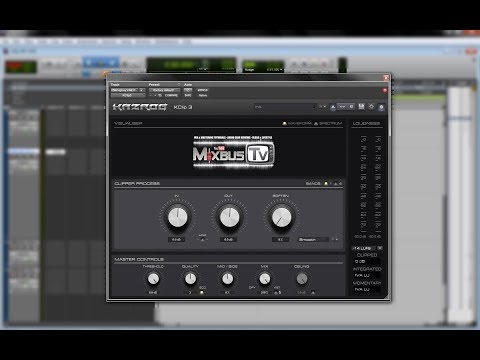Image resolution: width=480 pixels, height=360 pixels.
Task: Click the Pro Tools main counter display
Action: click(191, 65)
